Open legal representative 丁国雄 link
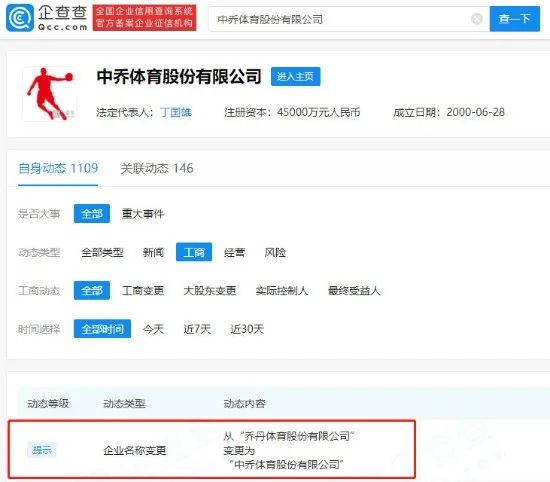This screenshot has width=550, height=482. [x=175, y=112]
